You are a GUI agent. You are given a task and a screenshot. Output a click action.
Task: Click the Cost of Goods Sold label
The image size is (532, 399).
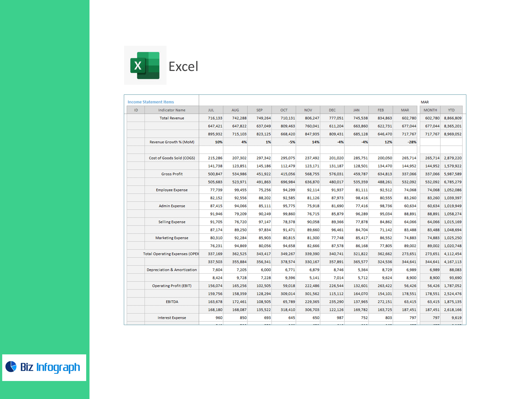pyautogui.click(x=172, y=158)
